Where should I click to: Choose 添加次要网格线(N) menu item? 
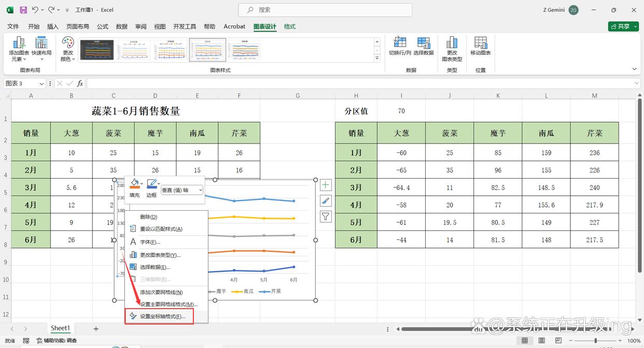point(166,293)
